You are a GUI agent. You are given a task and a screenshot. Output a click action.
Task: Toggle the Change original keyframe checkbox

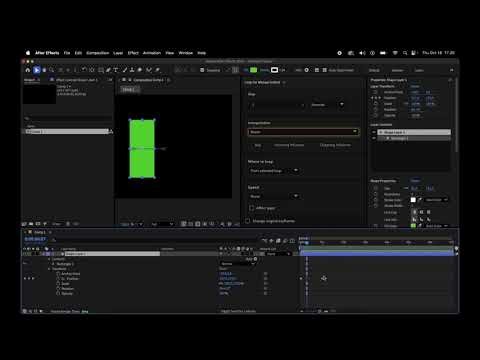(248, 221)
